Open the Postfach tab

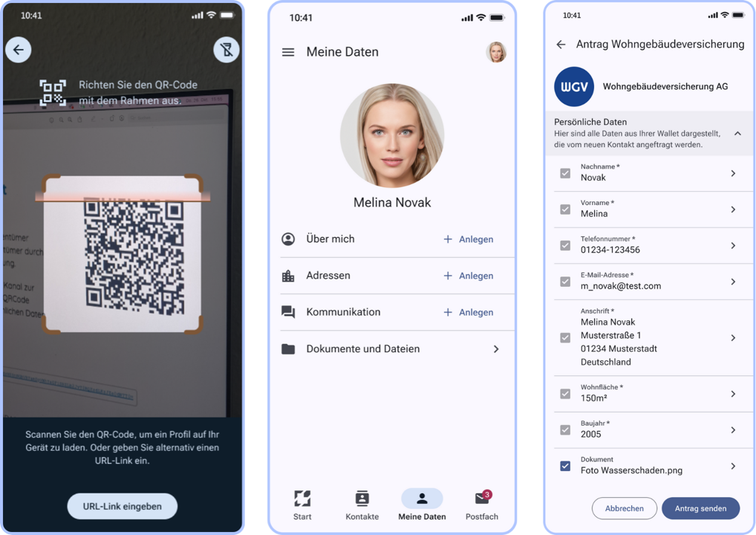click(481, 505)
